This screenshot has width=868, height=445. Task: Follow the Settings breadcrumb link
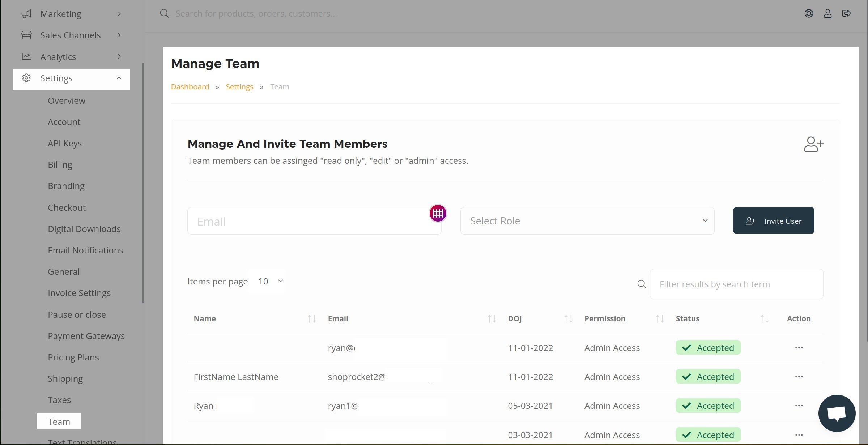(239, 87)
